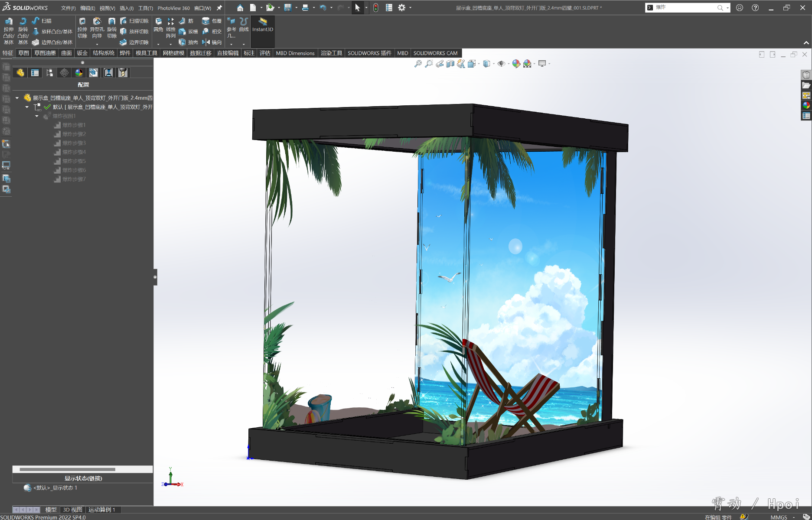Open the ConfigurationManager tab icon
Screen dimensions: 812x520
coord(49,73)
